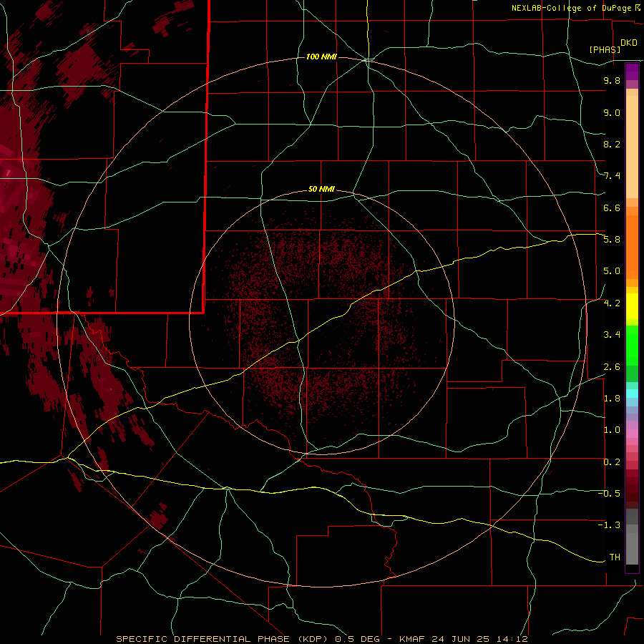
Task: Pick the bright green segment of the color scale
Action: click(x=632, y=346)
